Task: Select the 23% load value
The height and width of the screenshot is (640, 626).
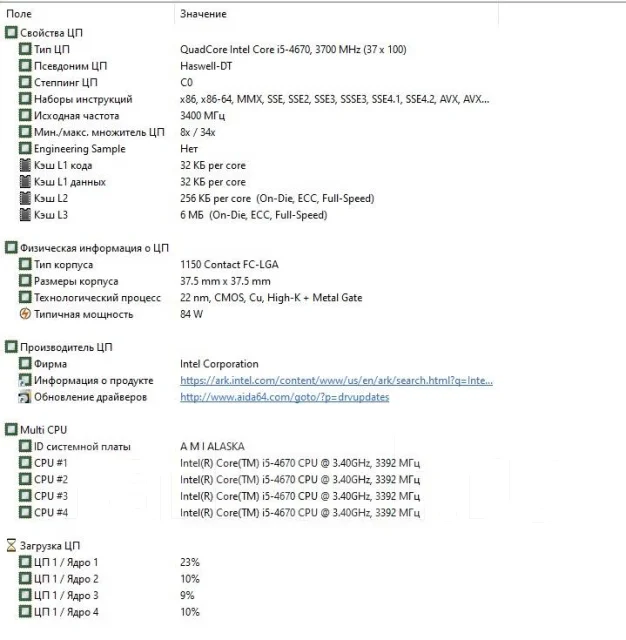Action: pos(190,562)
